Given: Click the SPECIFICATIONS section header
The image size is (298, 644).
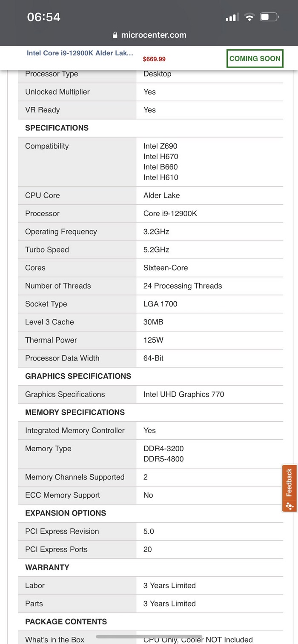Looking at the screenshot, I should [x=57, y=128].
